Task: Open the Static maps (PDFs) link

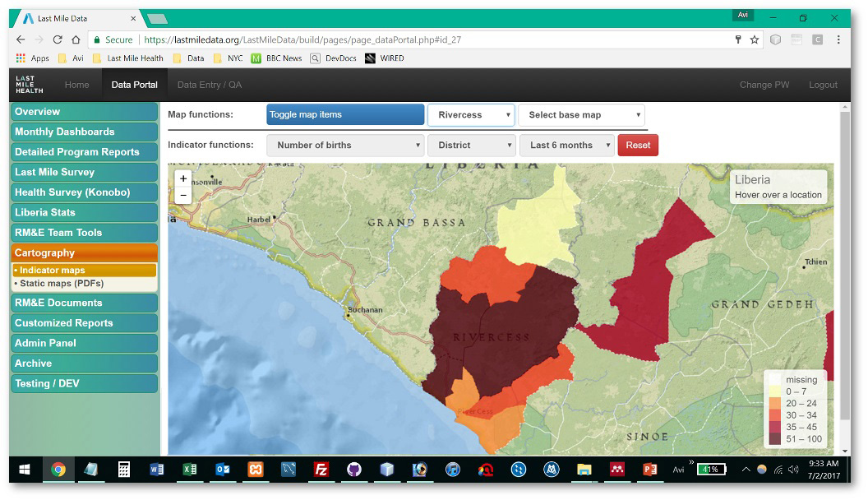Action: click(62, 284)
